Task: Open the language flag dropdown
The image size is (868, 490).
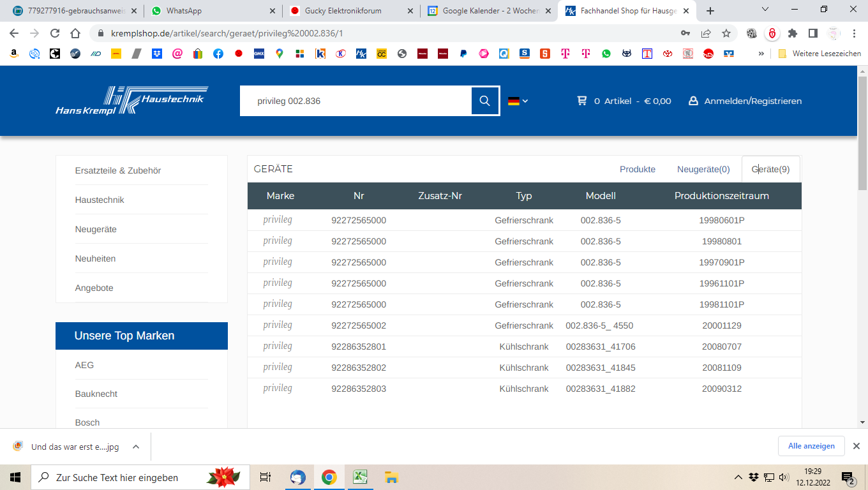Action: [x=518, y=101]
